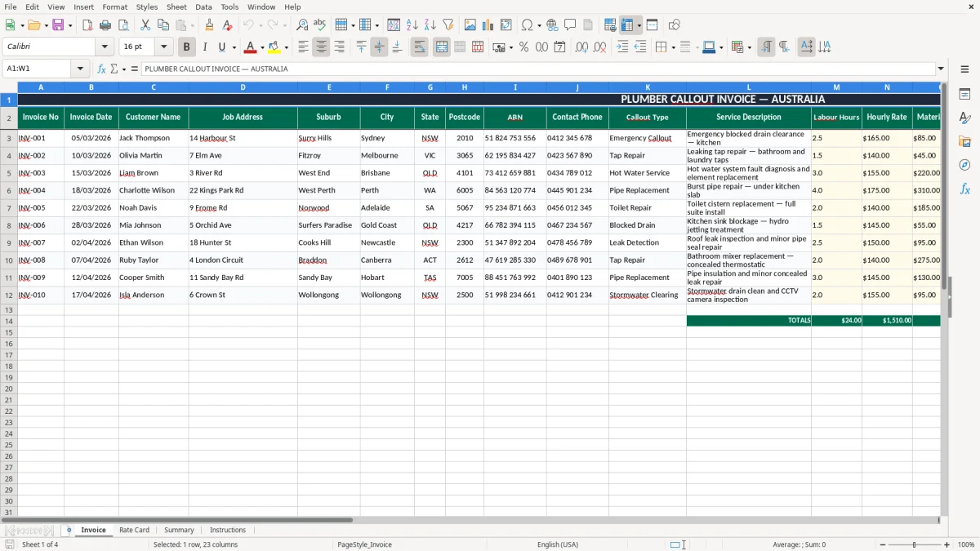This screenshot has width=980, height=551.
Task: Click cell with customer Charlotte Wilson
Action: [153, 190]
